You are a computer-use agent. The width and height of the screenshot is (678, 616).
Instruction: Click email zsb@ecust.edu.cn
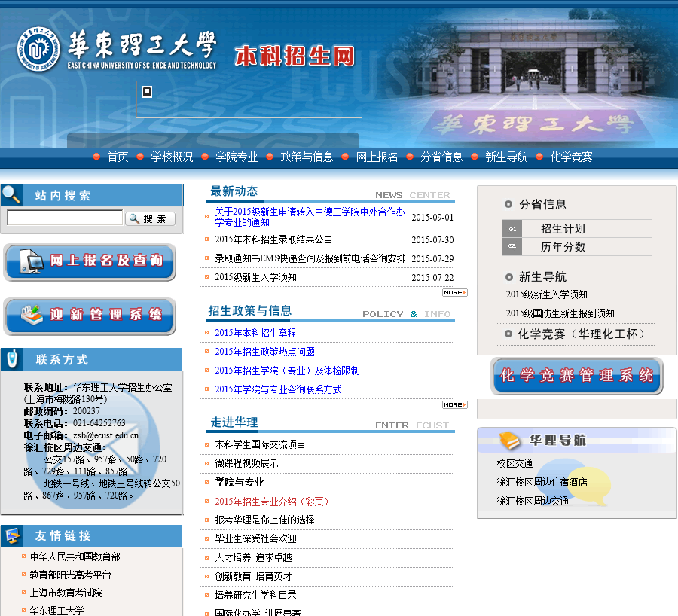tap(105, 435)
